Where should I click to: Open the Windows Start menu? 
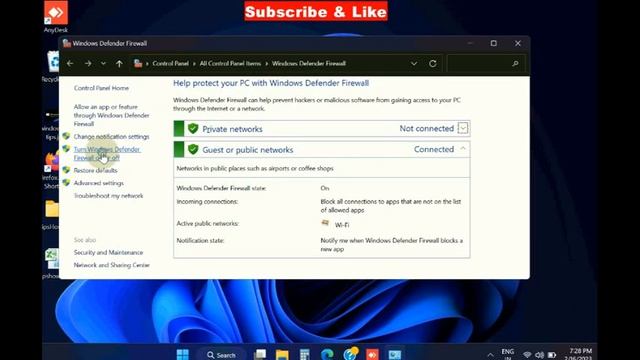pyautogui.click(x=182, y=354)
